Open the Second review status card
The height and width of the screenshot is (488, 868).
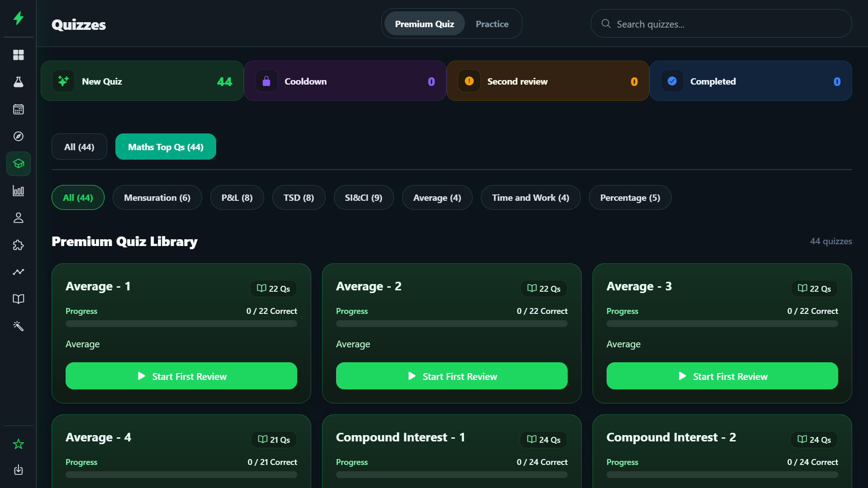548,81
